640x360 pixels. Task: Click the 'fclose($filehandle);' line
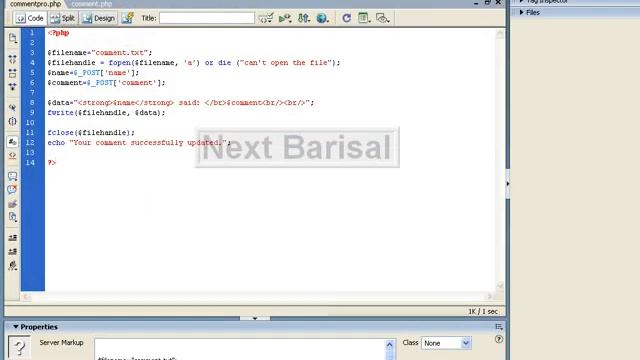[91, 133]
